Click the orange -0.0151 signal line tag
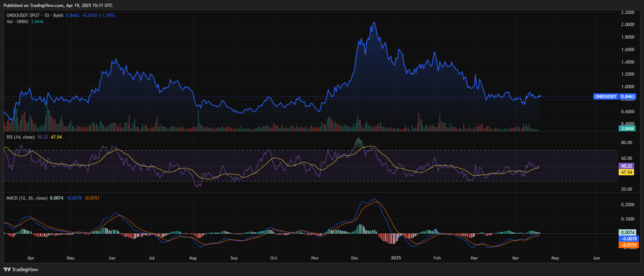Viewport: 644px width, 276px height. (x=629, y=245)
